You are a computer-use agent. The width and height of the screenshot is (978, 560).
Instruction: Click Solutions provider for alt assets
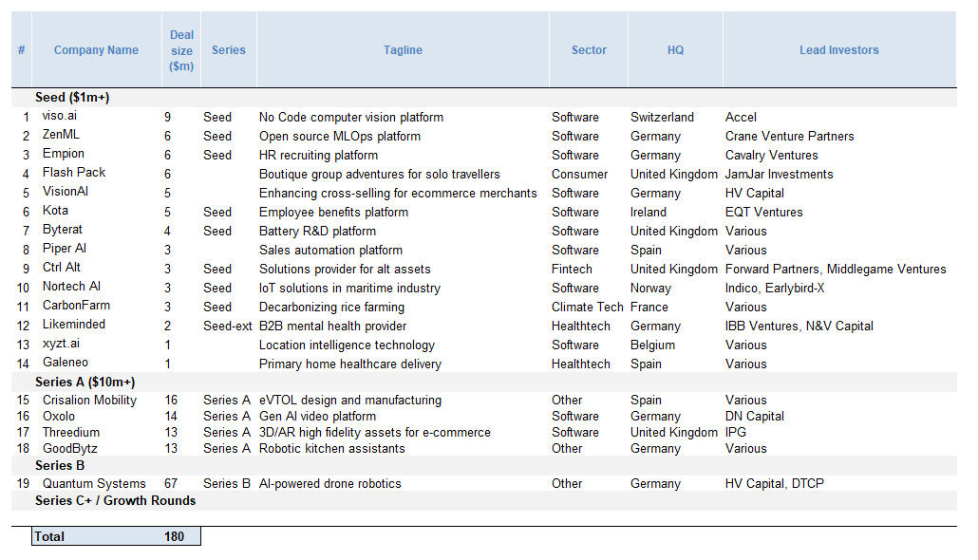tap(345, 270)
